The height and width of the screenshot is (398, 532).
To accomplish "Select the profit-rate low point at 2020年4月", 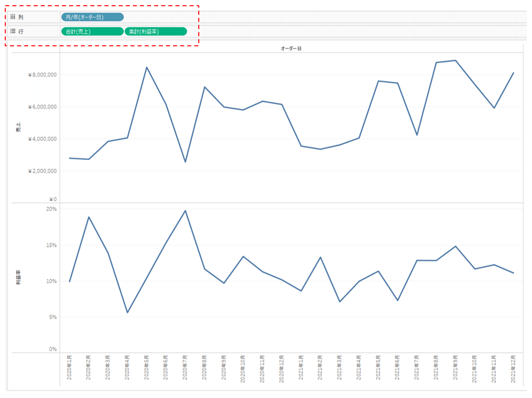I will (127, 313).
